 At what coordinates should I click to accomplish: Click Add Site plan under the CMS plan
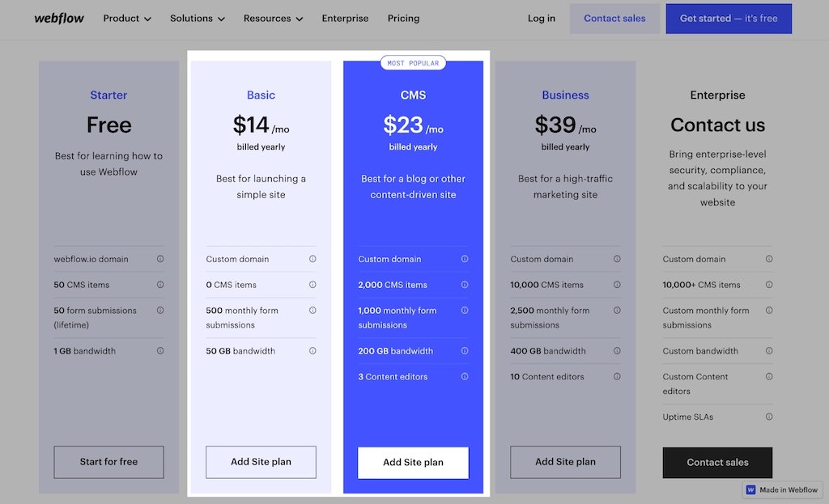413,462
